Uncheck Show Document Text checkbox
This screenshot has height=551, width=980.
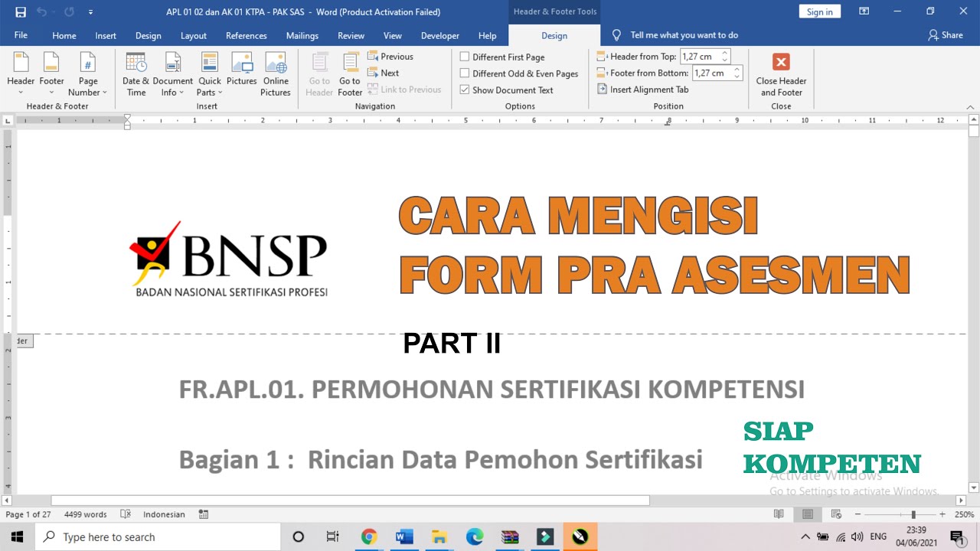464,90
